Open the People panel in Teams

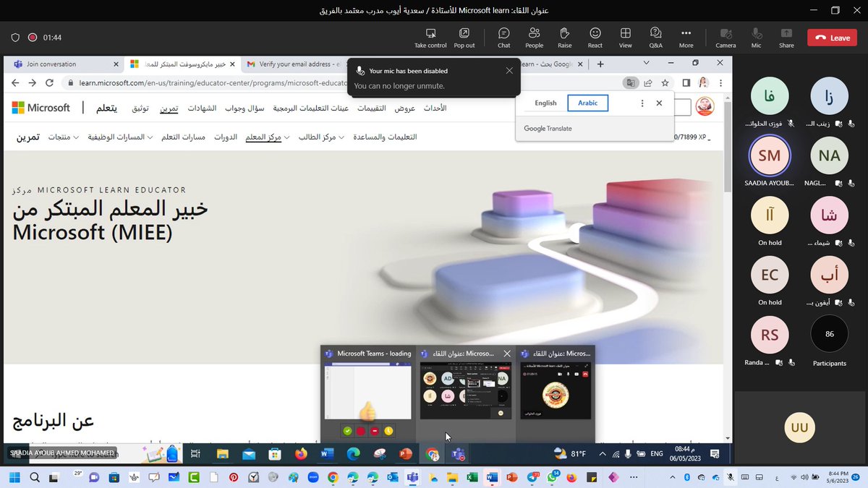coord(534,38)
